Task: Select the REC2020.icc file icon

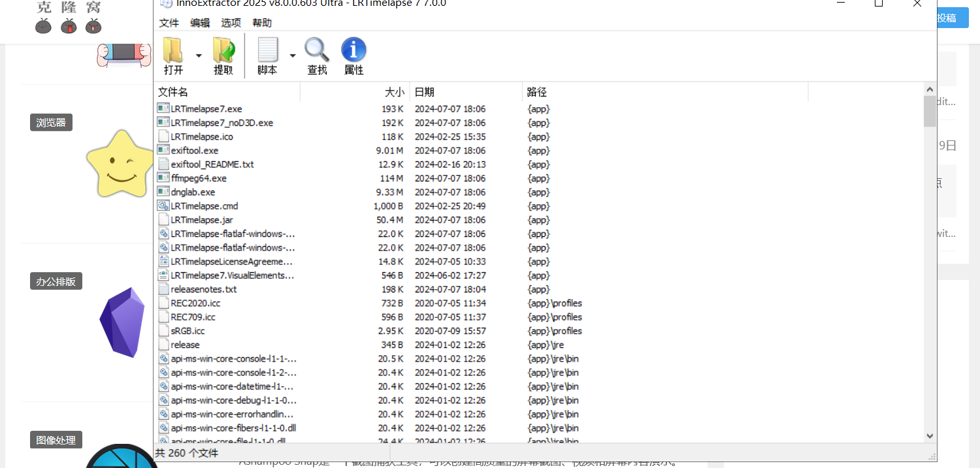Action: [163, 303]
